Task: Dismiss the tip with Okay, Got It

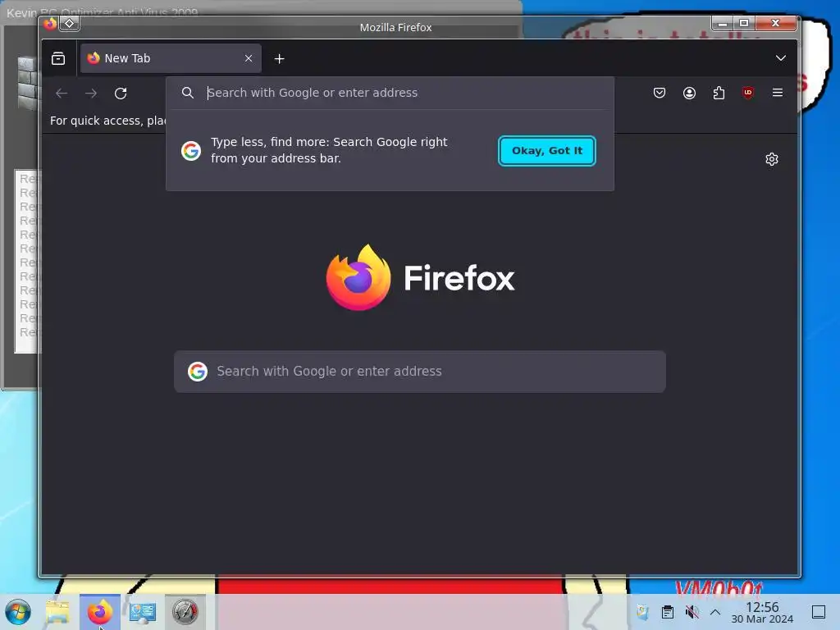Action: point(547,151)
